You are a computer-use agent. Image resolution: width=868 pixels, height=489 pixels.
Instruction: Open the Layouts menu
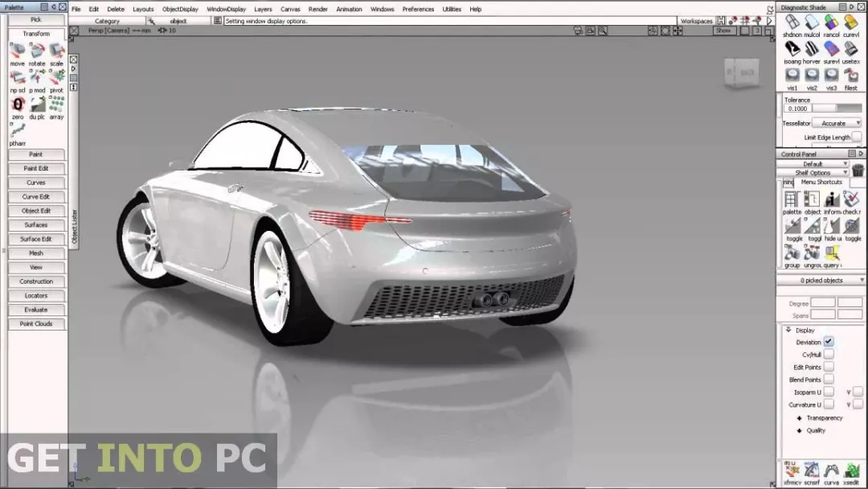point(143,9)
